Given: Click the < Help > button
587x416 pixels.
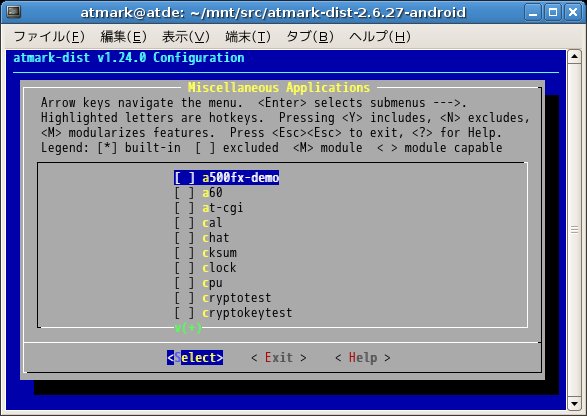Looking at the screenshot, I should pos(363,358).
